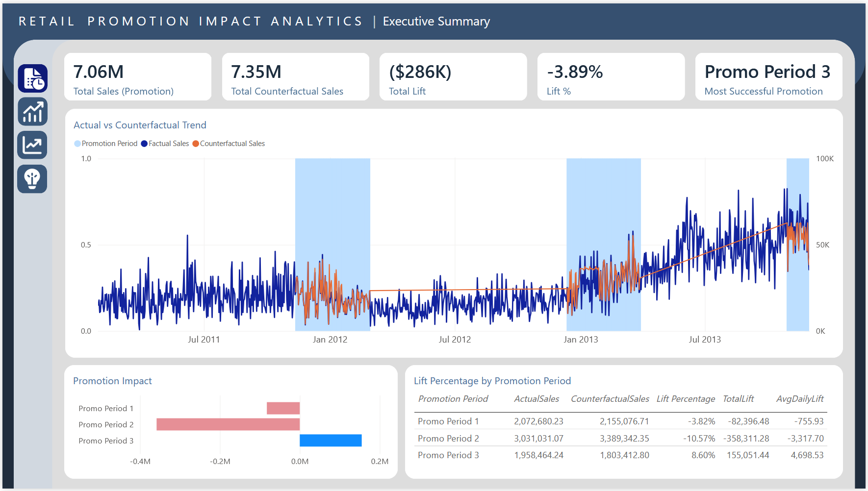Click the 3,389,342.35 counterfactual sales cell
This screenshot has width=868, height=491.
624,439
